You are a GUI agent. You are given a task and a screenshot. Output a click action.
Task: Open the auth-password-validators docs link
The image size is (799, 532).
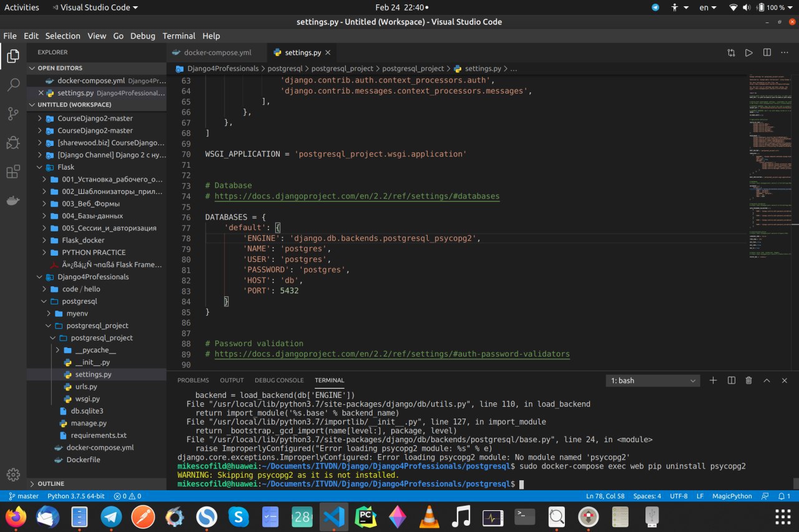tap(392, 354)
